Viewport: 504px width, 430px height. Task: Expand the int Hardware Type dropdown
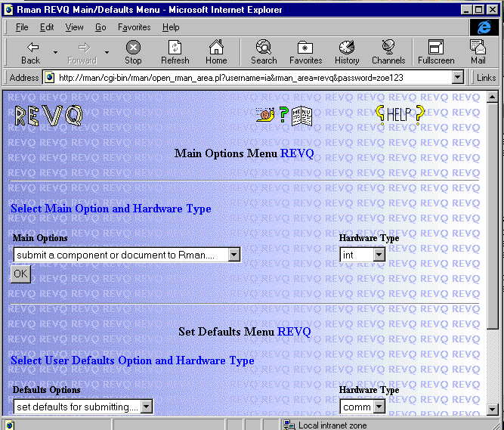pos(379,255)
